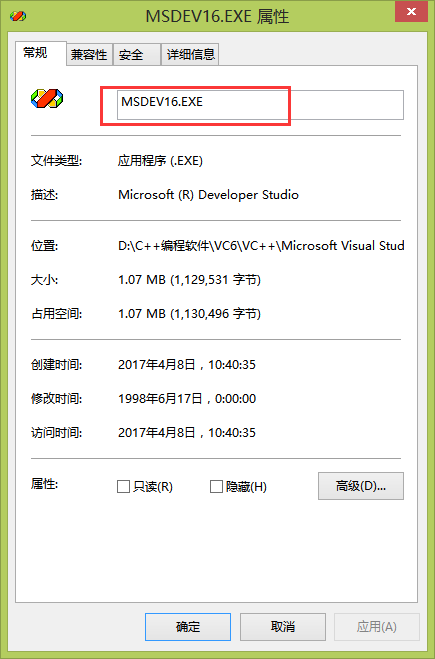
Task: Open the 详细信息 tab
Action: tap(190, 55)
